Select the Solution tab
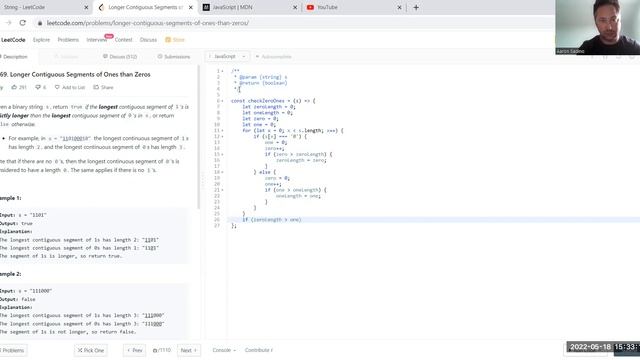640x360 pixels. point(66,57)
